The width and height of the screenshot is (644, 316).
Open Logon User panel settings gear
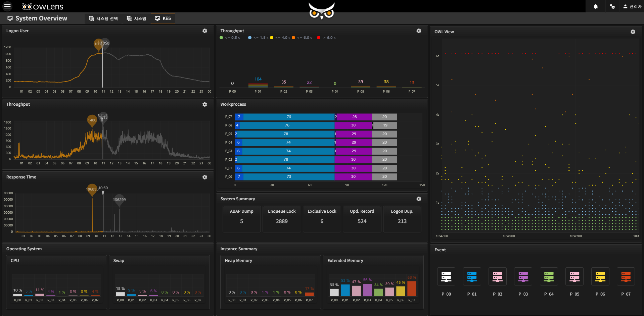point(205,31)
